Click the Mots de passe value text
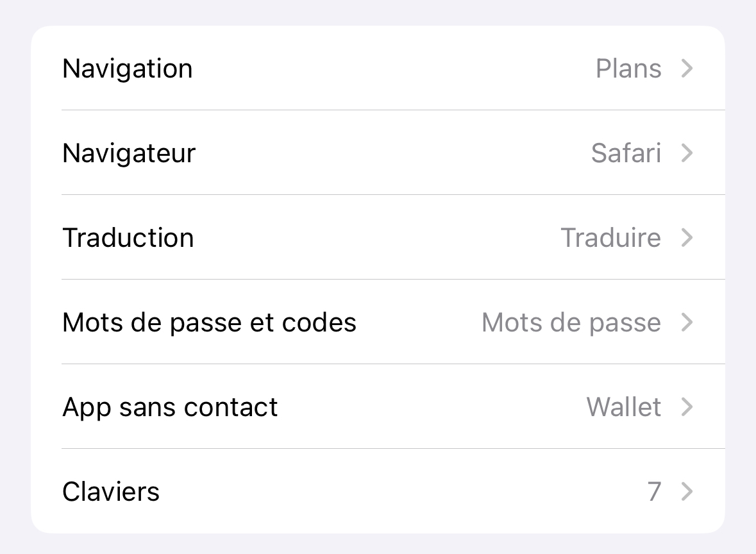The image size is (756, 554). 571,322
